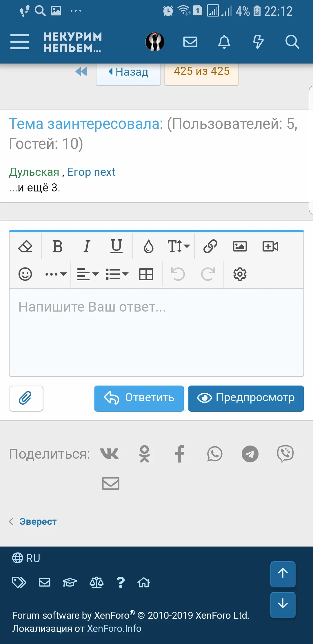Open user Дульская profile link
Image resolution: width=313 pixels, height=644 pixels.
click(34, 172)
